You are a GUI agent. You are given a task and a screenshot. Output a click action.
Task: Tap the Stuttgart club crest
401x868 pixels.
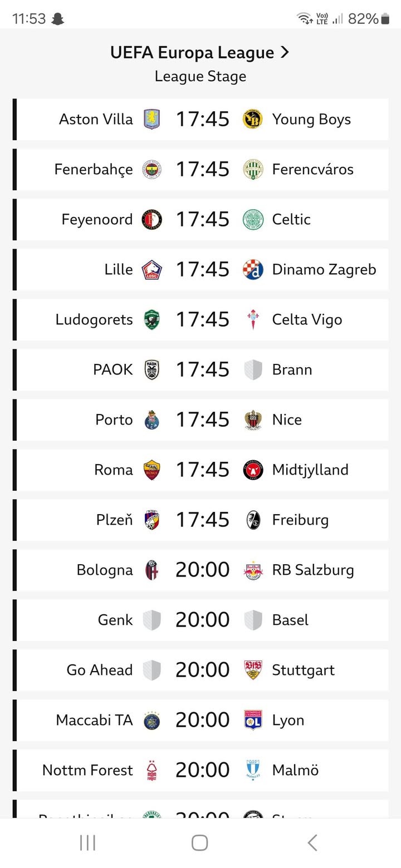[x=253, y=670]
